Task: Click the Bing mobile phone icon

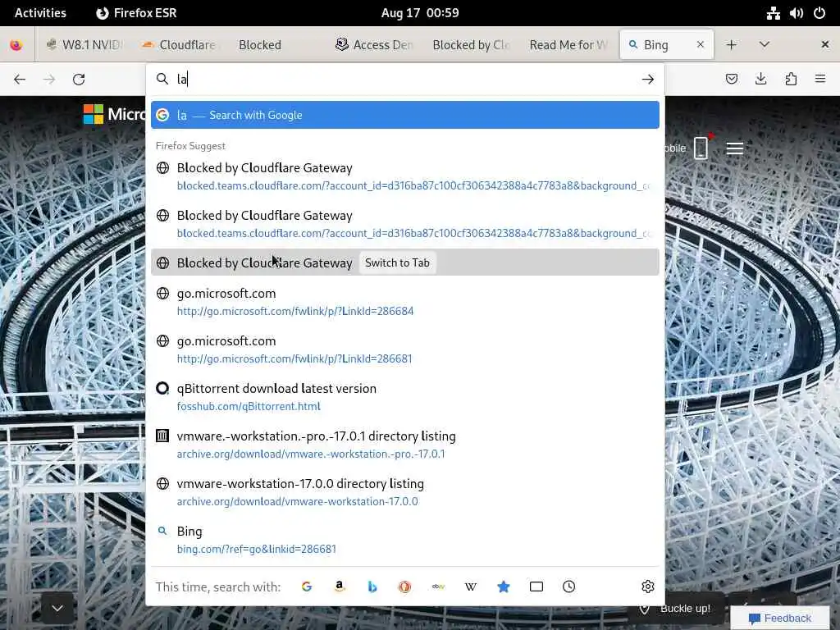Action: tap(701, 148)
